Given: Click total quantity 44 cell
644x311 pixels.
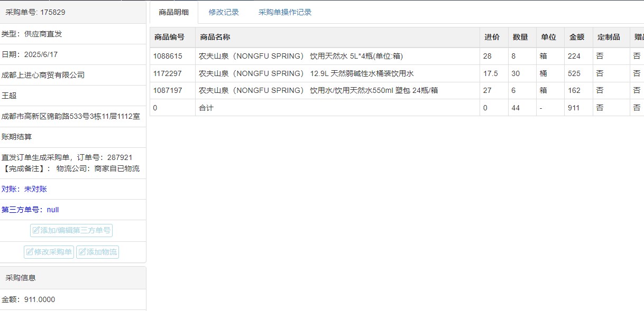Looking at the screenshot, I should click(x=522, y=108).
